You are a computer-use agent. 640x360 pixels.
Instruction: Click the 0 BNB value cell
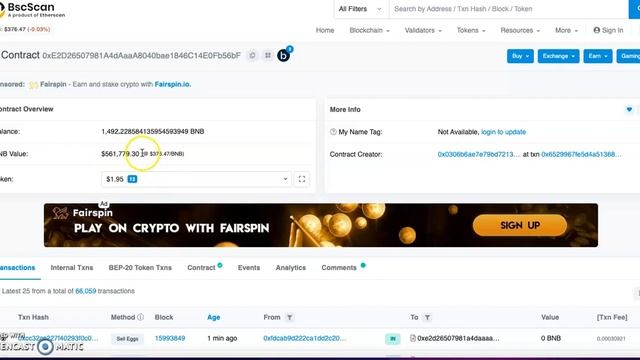(x=551, y=338)
